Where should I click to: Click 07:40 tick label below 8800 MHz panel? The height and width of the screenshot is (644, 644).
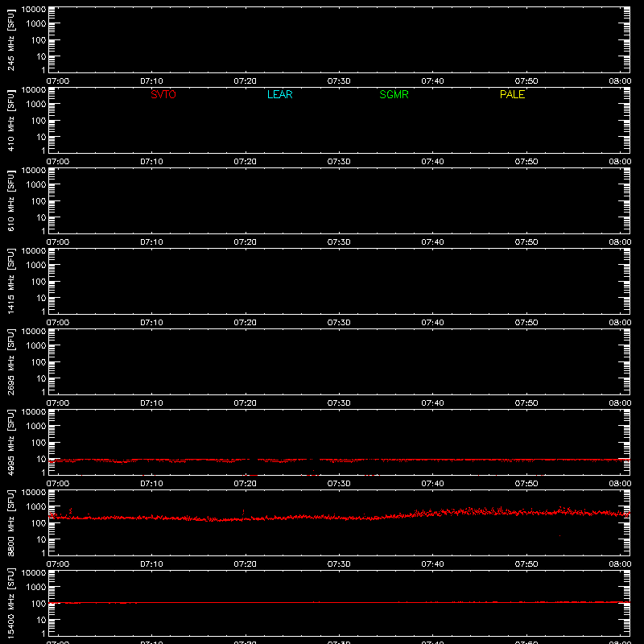point(432,564)
